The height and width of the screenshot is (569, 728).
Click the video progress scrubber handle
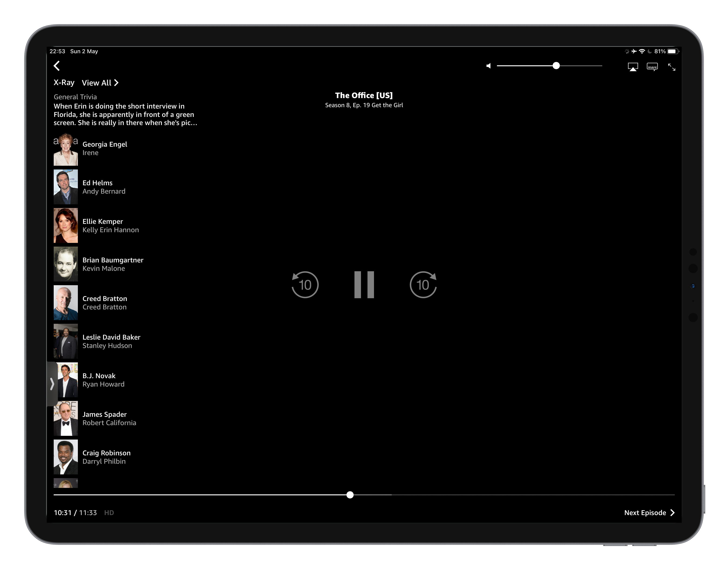[350, 495]
